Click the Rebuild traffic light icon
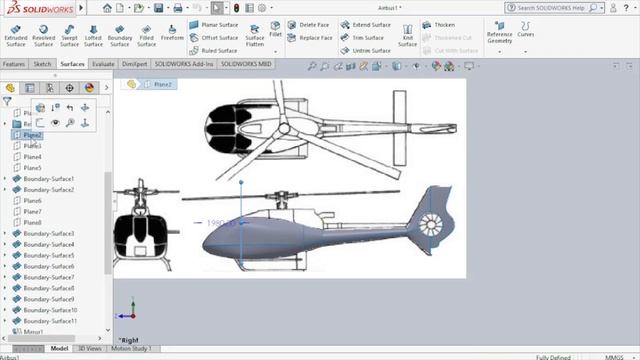 [236, 8]
